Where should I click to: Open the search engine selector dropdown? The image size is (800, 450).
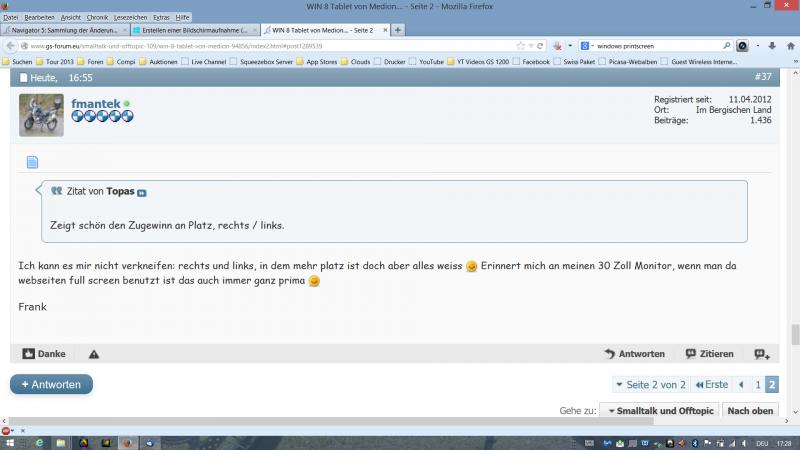point(585,46)
